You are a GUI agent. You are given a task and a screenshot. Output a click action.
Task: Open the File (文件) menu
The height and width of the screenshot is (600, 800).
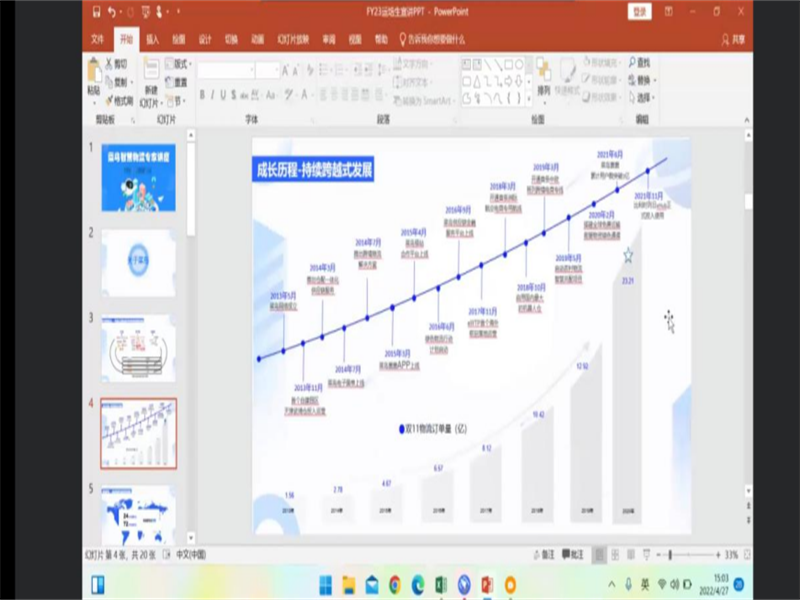coord(97,40)
